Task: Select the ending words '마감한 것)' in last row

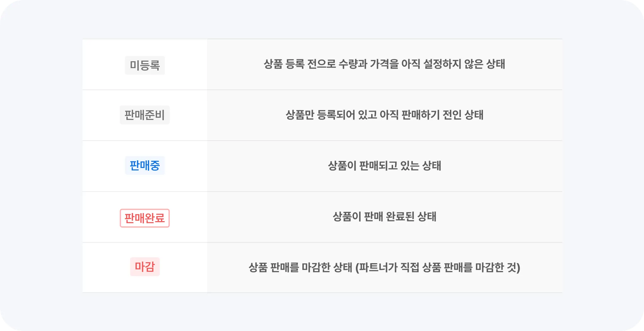Action: (498, 267)
